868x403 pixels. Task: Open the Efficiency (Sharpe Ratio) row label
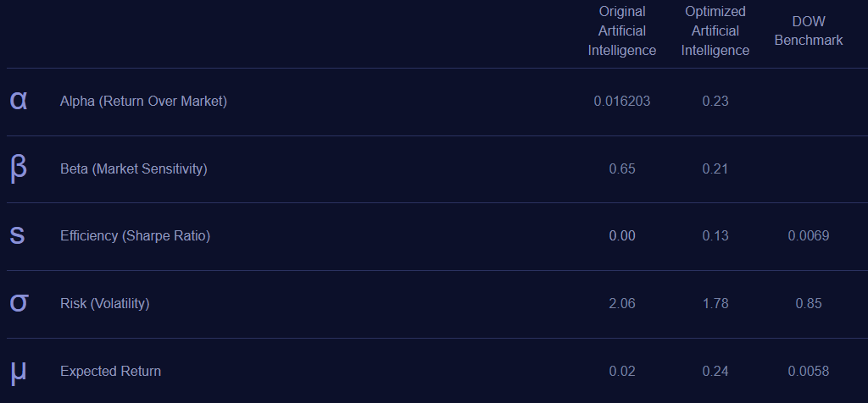pos(135,235)
